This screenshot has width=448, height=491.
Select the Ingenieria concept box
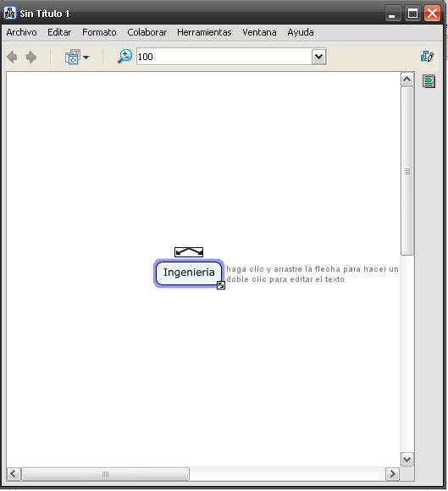pos(189,273)
